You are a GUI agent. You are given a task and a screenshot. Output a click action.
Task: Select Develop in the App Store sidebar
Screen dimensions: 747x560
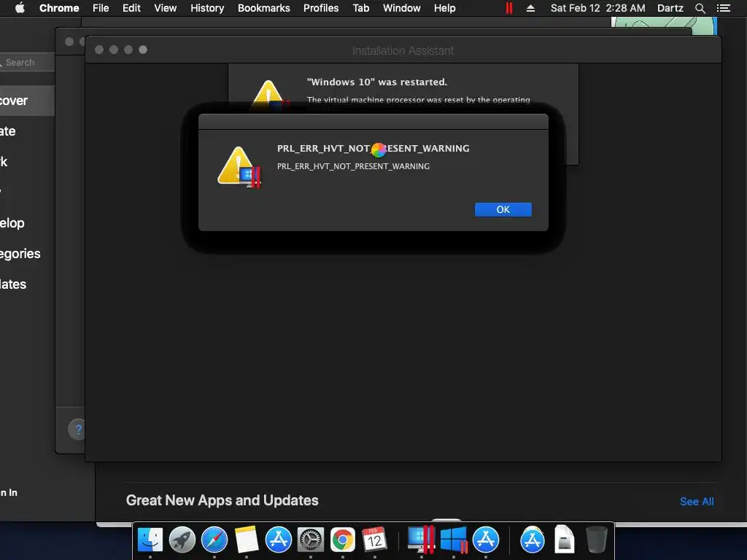click(27, 223)
